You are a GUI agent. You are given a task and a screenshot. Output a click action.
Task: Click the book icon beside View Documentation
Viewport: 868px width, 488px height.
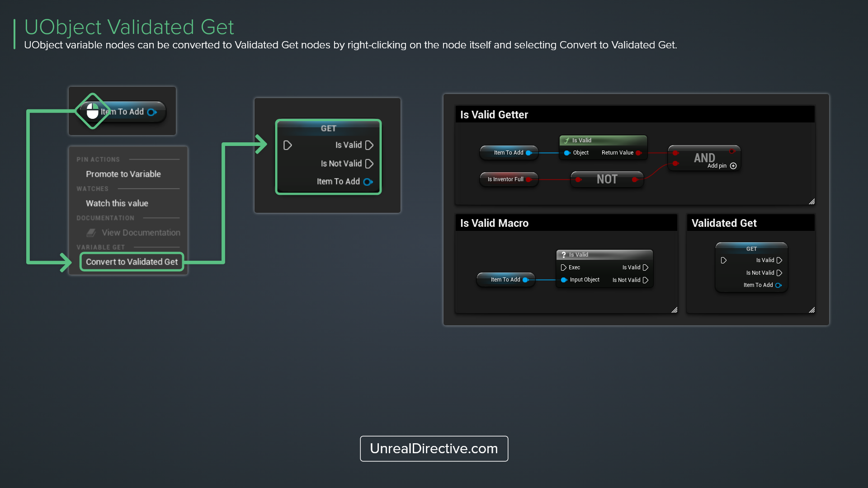91,232
